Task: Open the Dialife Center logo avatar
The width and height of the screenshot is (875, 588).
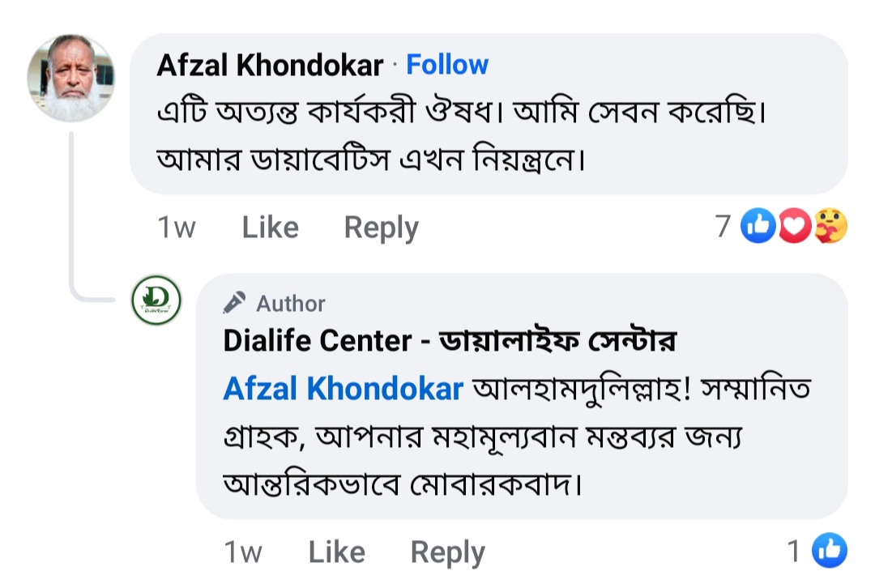Action: coord(156,300)
